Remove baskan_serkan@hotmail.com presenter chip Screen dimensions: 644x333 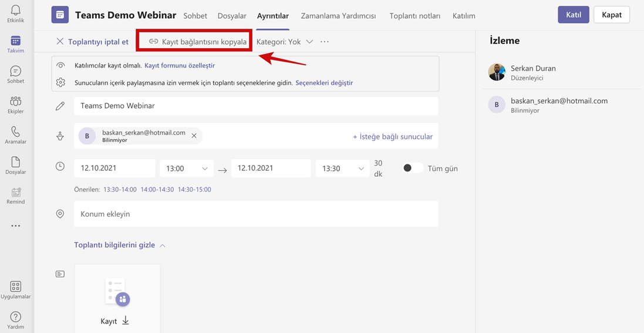[x=194, y=136]
